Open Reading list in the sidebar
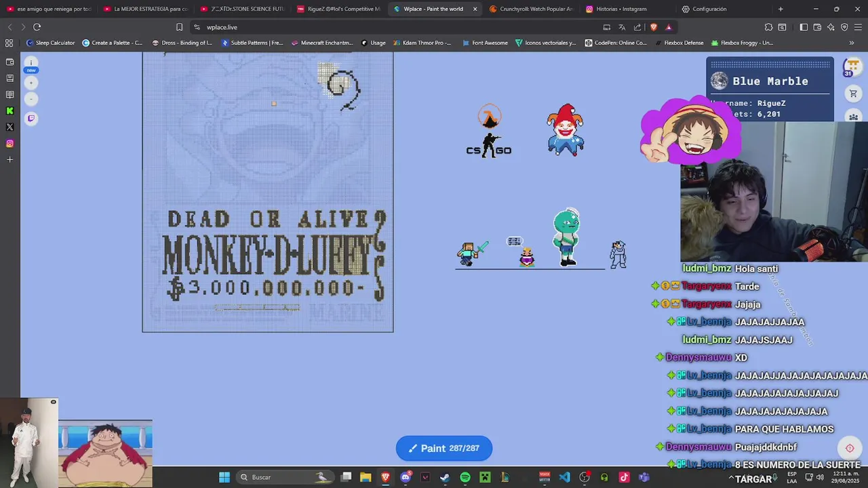The height and width of the screenshot is (488, 868). [9, 94]
